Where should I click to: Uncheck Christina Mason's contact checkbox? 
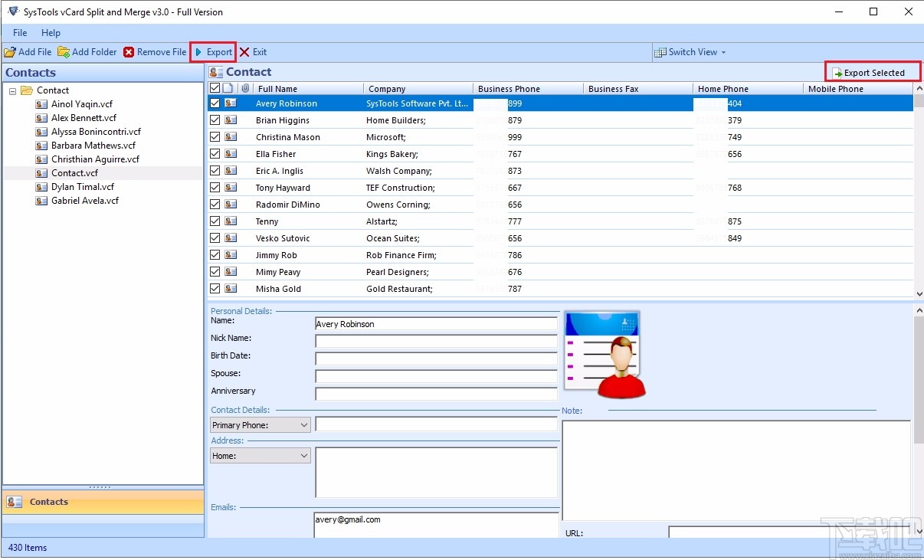(215, 136)
